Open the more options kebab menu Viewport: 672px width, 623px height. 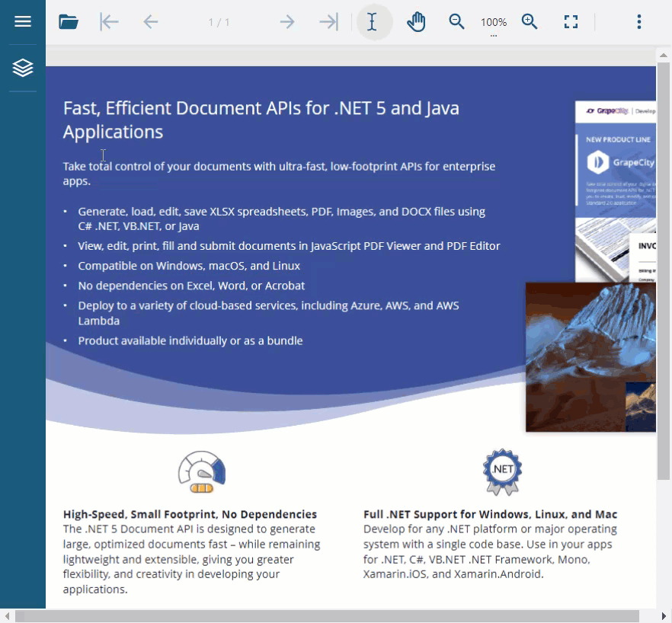point(639,22)
